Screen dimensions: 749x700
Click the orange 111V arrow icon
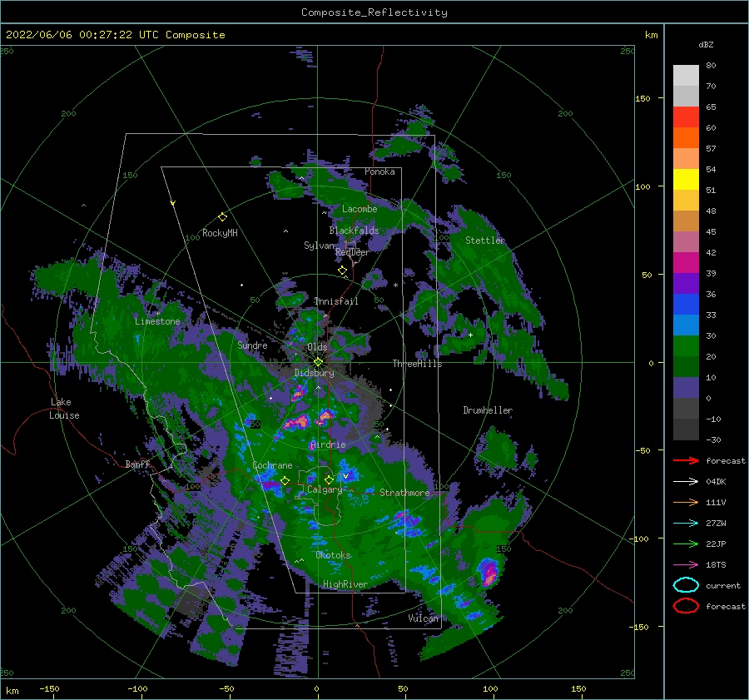point(686,502)
